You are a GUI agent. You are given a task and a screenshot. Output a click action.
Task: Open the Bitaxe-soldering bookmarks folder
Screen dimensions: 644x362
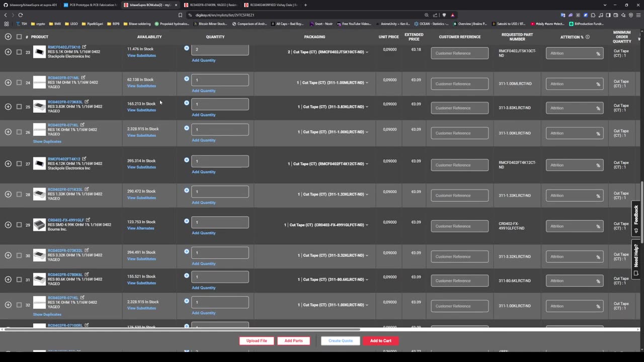(137, 24)
